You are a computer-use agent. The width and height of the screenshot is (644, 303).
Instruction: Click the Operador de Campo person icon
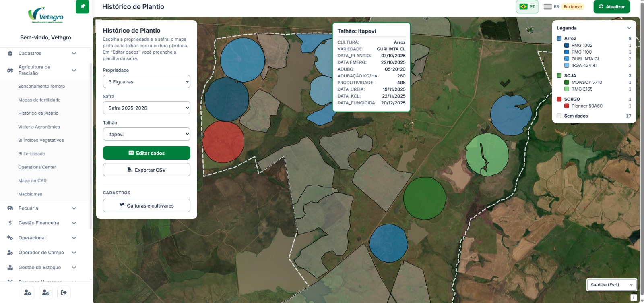(10, 253)
